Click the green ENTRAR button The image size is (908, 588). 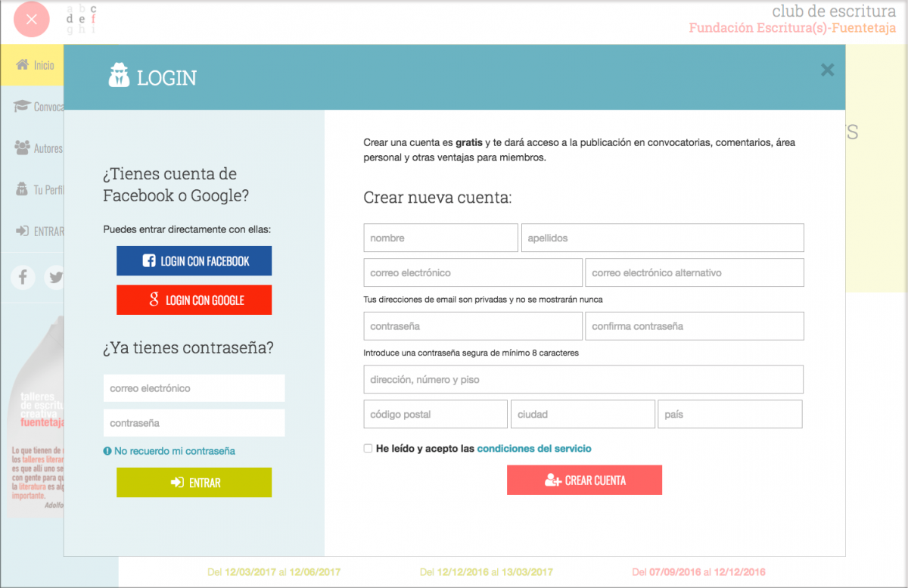(x=194, y=482)
